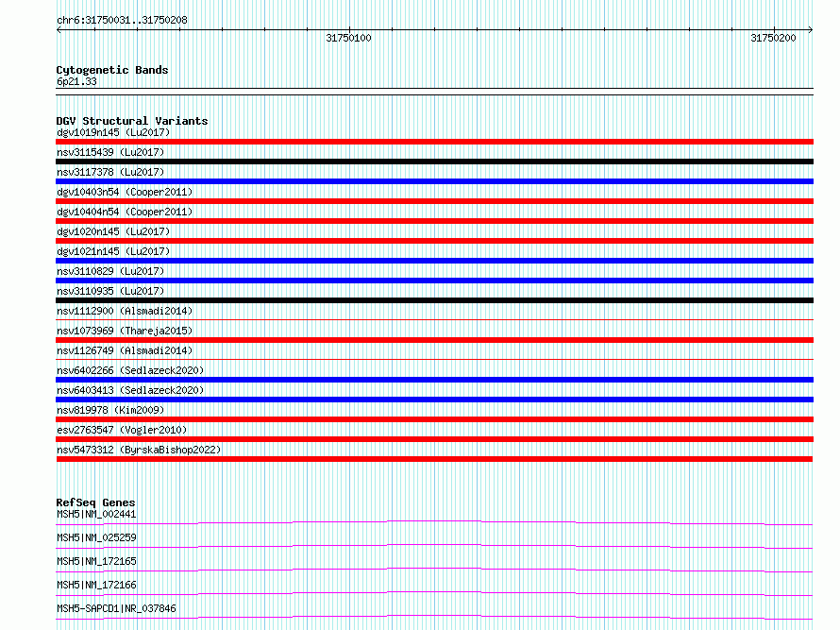Click the red bar under dgv10403n54
The height and width of the screenshot is (630, 840).
[x=434, y=201]
